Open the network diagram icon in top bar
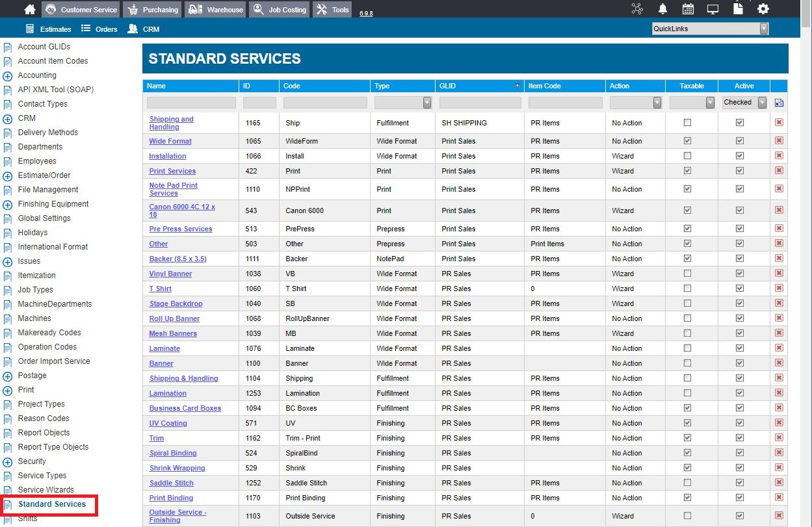Image resolution: width=812 pixels, height=527 pixels. [637, 8]
